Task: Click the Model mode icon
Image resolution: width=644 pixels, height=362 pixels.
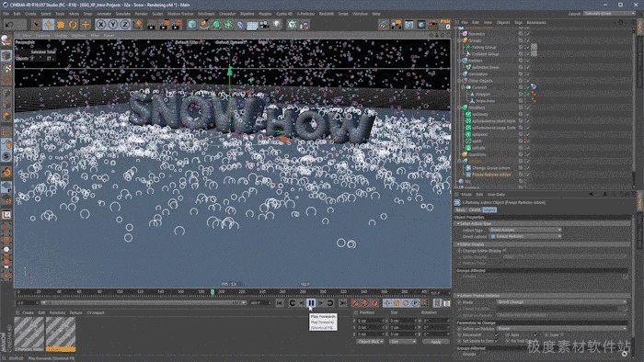Action: (x=6, y=55)
